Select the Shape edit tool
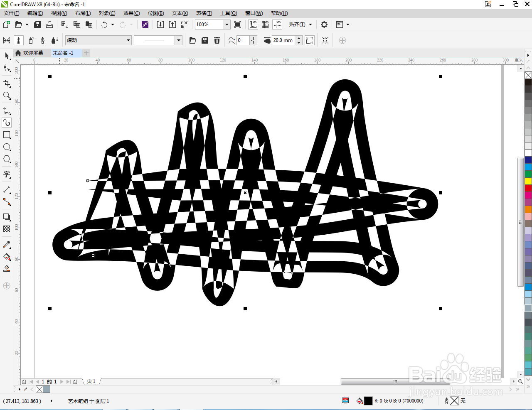 click(x=7, y=68)
